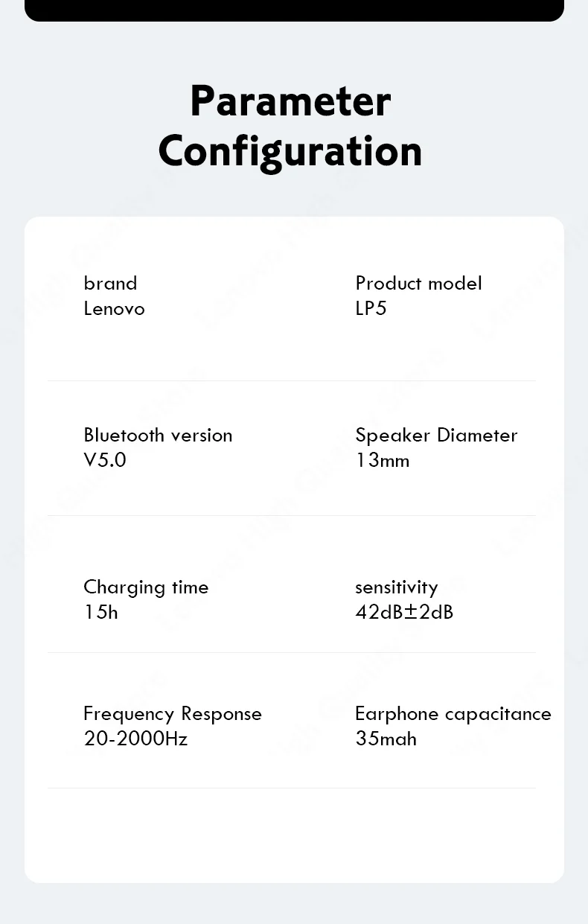Click the empty bottom area of the white card
Image resolution: width=588 pixels, height=924 pixels.
294,835
